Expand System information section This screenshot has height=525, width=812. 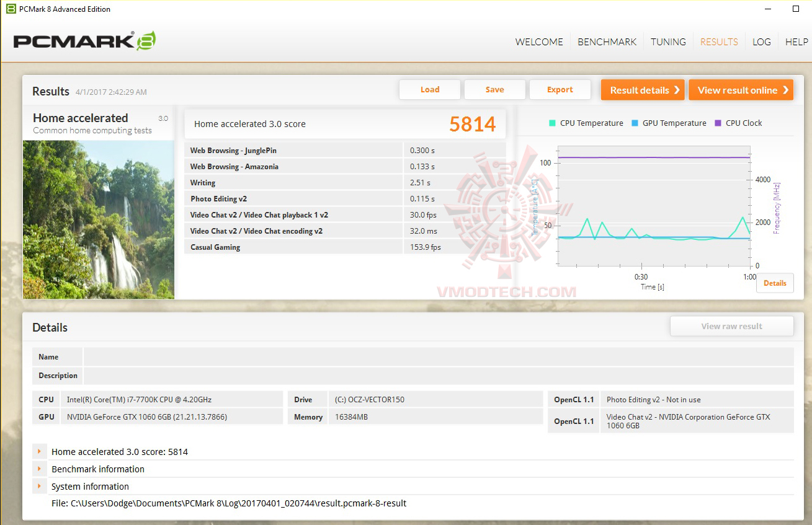[39, 487]
